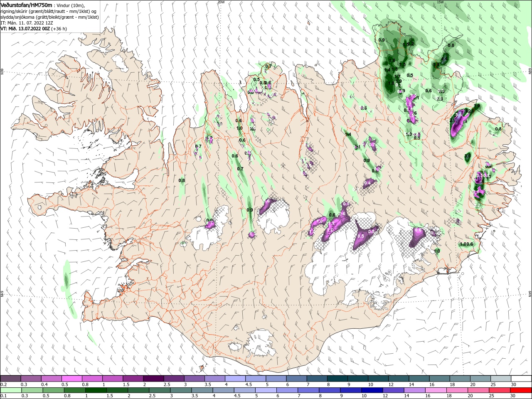Click lower legend dark blue swatch starting at 10
The image size is (532, 399).
click(372, 390)
